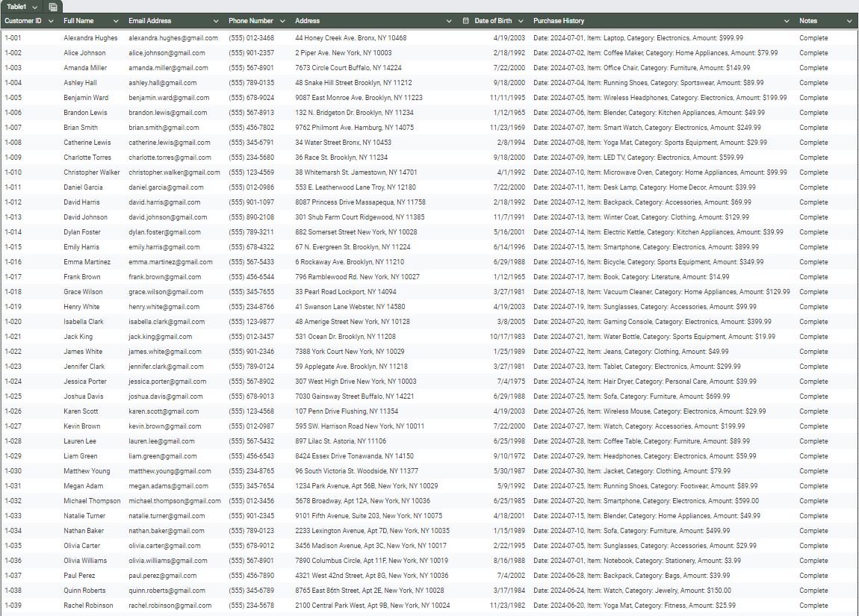Open the table options icon beside Table1
Screen dimensions: 859x616
53,7
